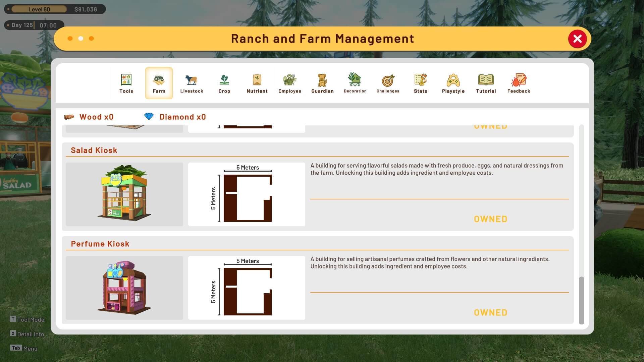The image size is (644, 362).
Task: Open the Playstyle gamepad icon
Action: coord(453,80)
